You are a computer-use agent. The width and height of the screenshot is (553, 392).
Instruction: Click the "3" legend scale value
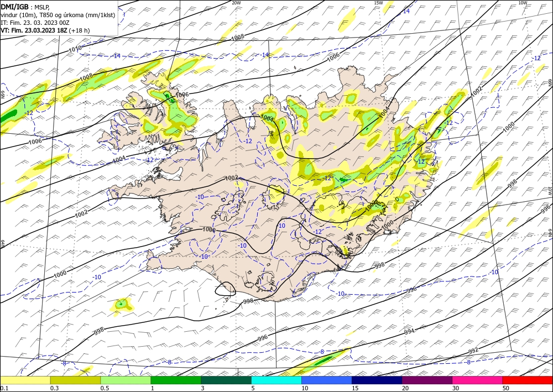[202, 388]
